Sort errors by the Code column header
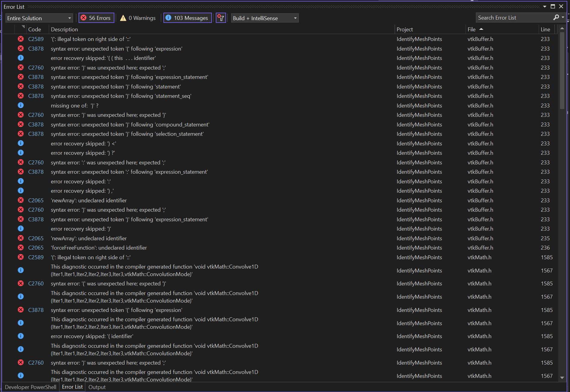This screenshot has height=392, width=570. (35, 29)
